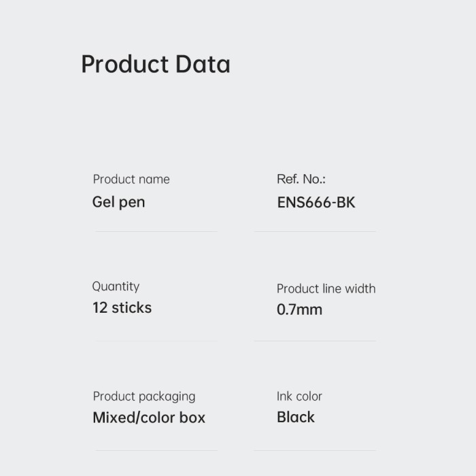Select the 'Mixed/color box' value
This screenshot has width=476, height=476.
149,418
